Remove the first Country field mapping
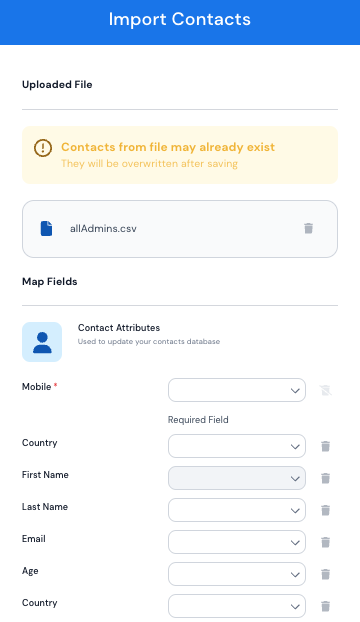Screen dimensions: 360x622 pos(326,447)
